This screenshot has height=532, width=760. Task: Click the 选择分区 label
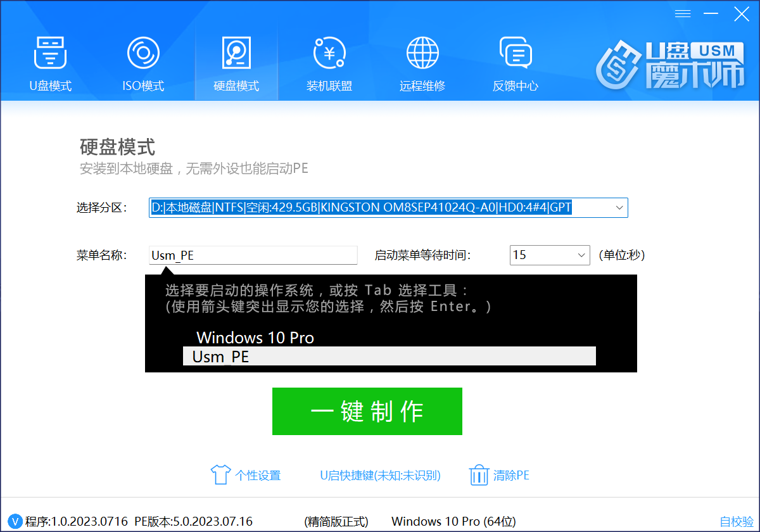tap(102, 208)
